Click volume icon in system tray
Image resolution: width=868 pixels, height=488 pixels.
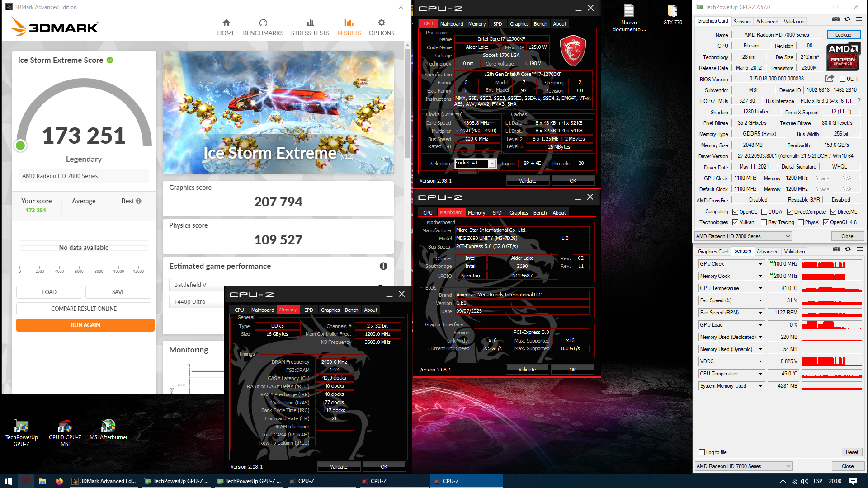(x=805, y=481)
